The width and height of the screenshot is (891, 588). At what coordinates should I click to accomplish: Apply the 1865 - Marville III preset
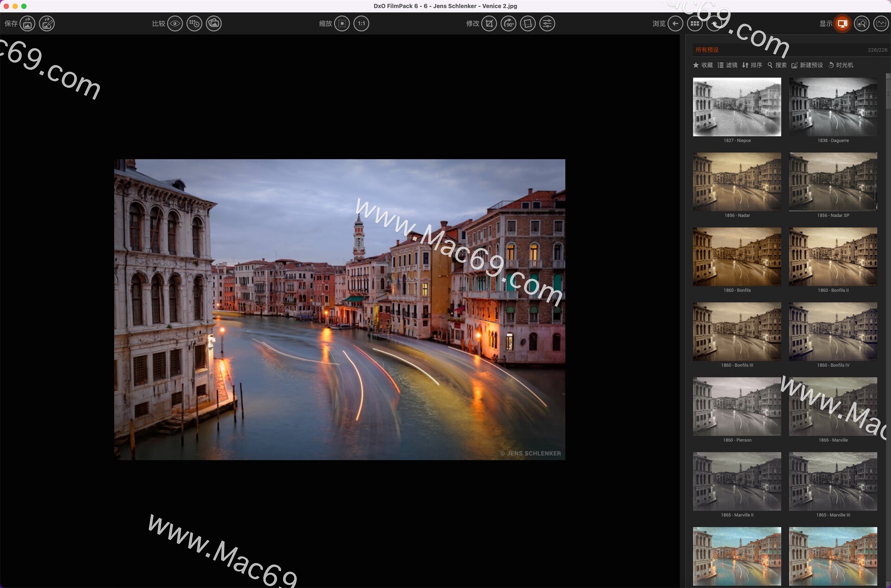click(833, 481)
